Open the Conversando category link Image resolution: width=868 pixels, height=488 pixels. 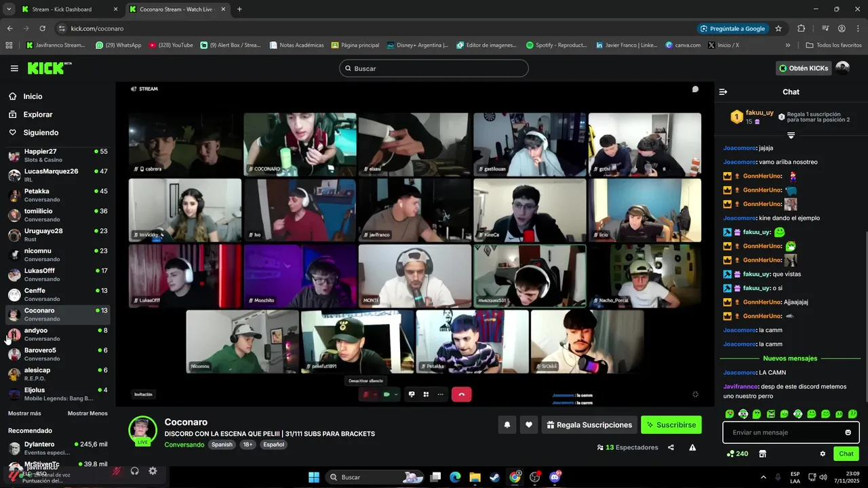pyautogui.click(x=184, y=445)
